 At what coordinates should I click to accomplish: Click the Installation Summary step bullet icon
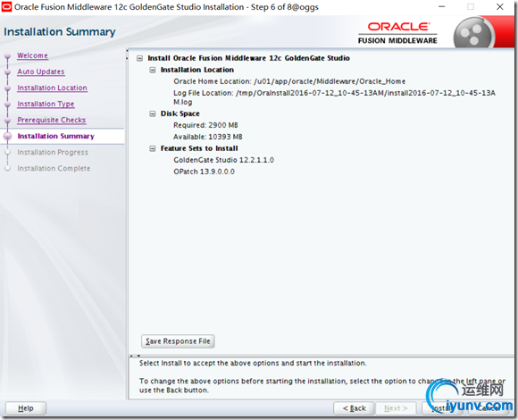[8, 137]
